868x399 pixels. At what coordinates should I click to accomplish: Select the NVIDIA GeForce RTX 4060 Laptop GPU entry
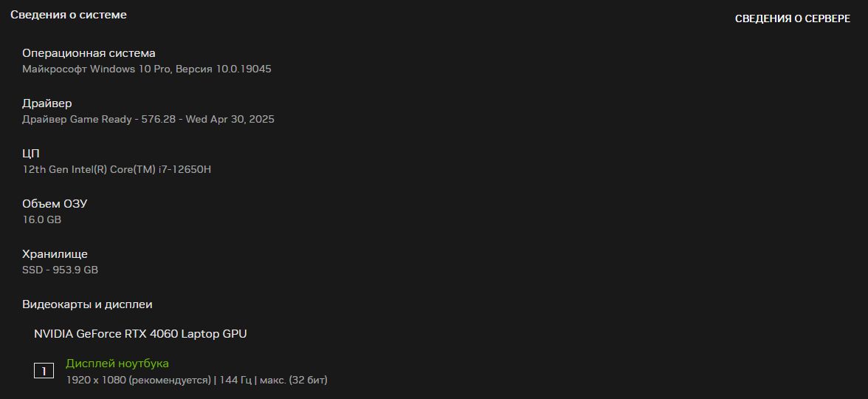[140, 334]
